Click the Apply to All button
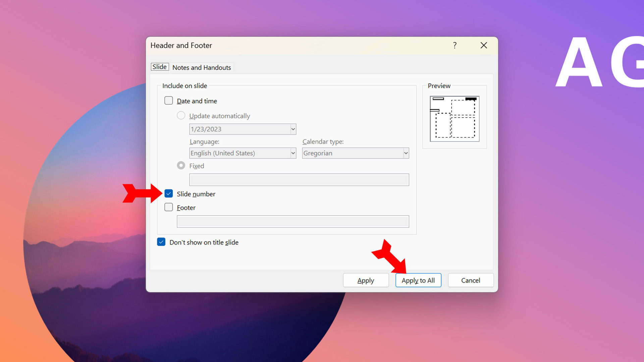This screenshot has height=362, width=644. [x=418, y=280]
